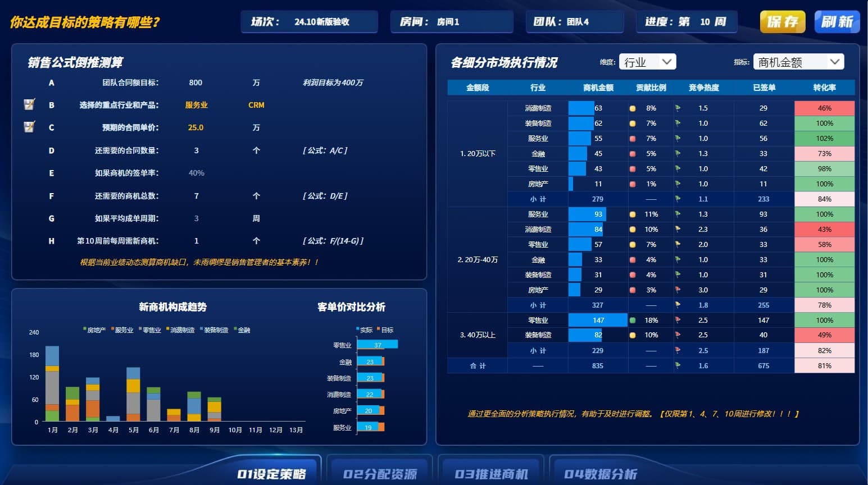Click the 已签单 column header
The height and width of the screenshot is (485, 868).
click(764, 88)
